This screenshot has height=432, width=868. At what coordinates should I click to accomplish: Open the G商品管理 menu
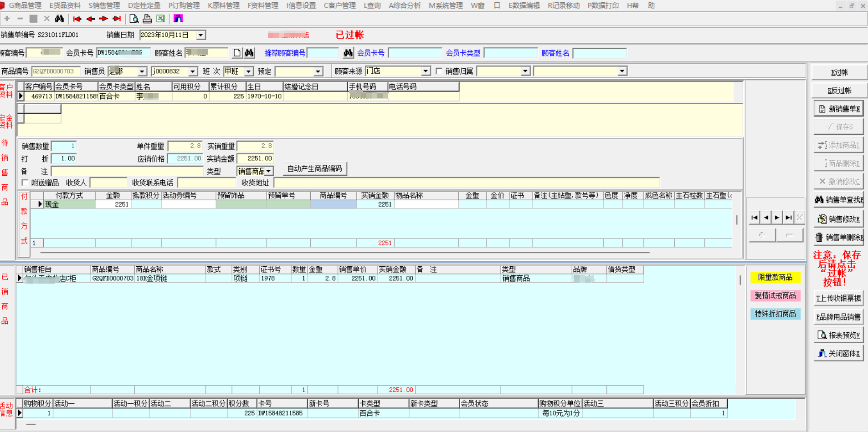point(25,5)
